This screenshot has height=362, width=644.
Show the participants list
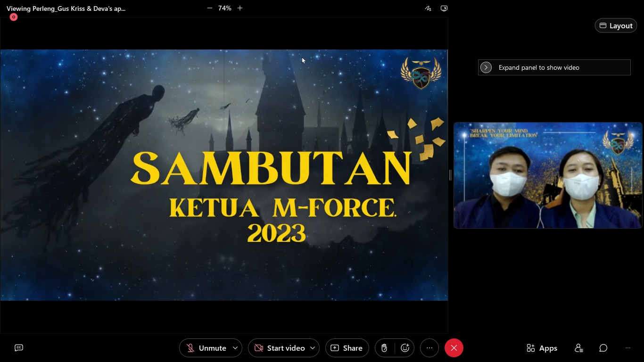click(x=578, y=348)
